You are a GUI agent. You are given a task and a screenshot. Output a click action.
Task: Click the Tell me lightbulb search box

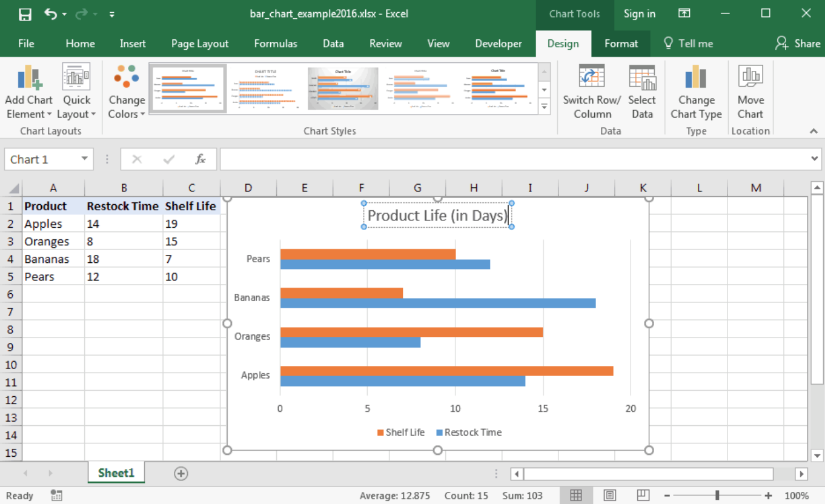tap(689, 44)
